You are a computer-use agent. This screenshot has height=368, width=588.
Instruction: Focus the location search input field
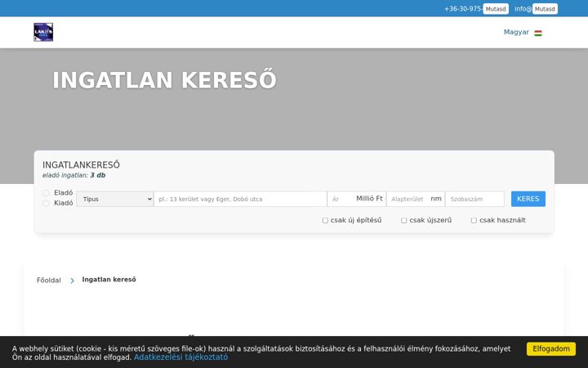(x=240, y=199)
